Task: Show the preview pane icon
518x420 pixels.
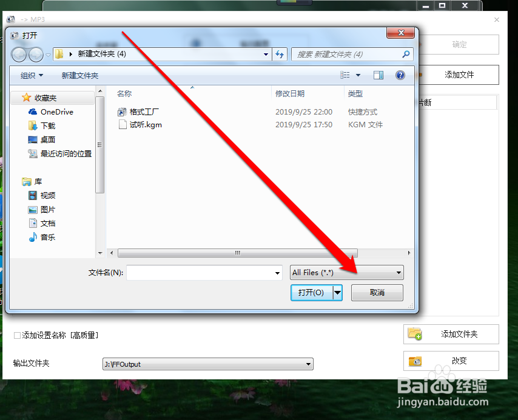Action: pos(378,75)
